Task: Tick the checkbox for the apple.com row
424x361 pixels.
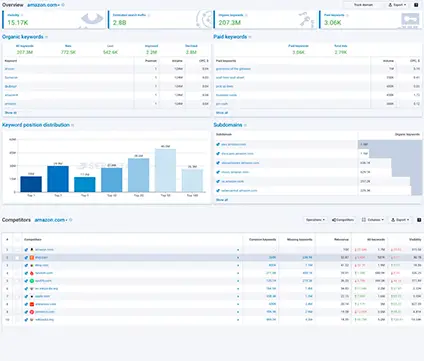Action: [x=17, y=296]
